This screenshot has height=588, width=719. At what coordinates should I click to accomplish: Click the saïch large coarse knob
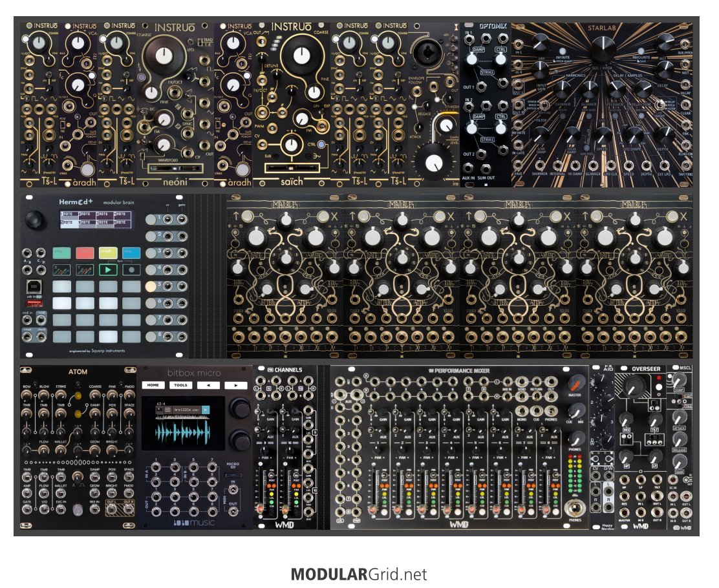click(x=302, y=56)
